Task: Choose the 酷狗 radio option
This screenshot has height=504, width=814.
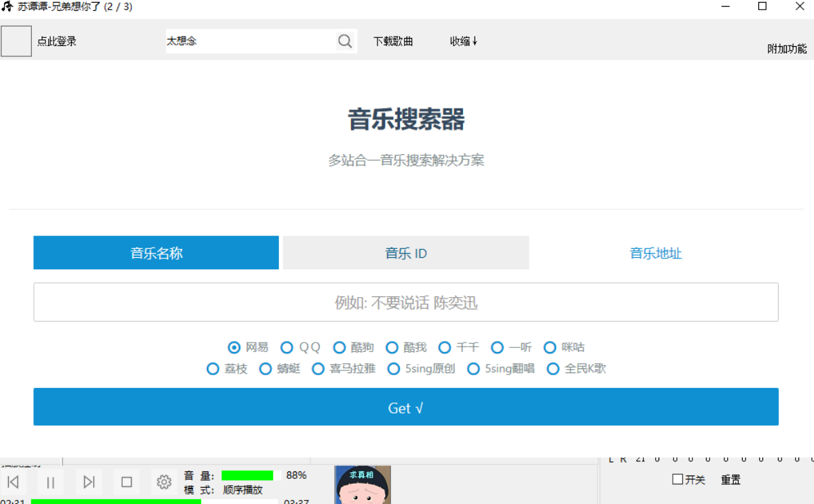Action: click(x=339, y=347)
